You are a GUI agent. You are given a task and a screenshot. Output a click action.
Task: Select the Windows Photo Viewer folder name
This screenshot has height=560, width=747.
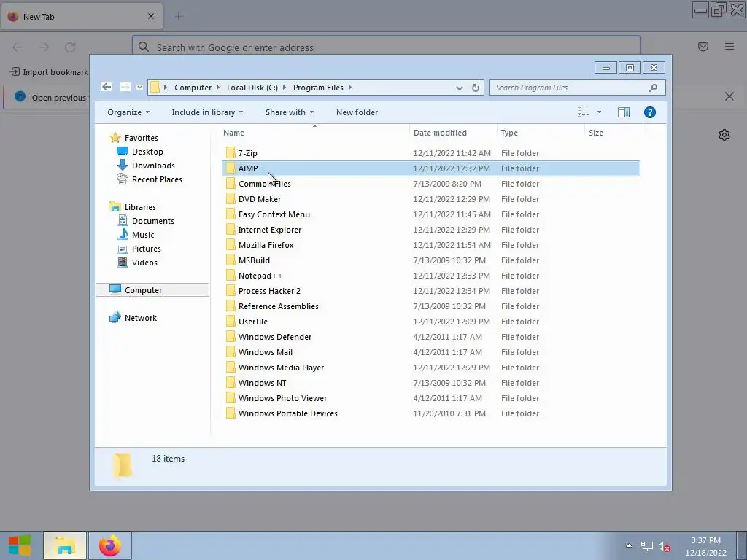click(282, 397)
